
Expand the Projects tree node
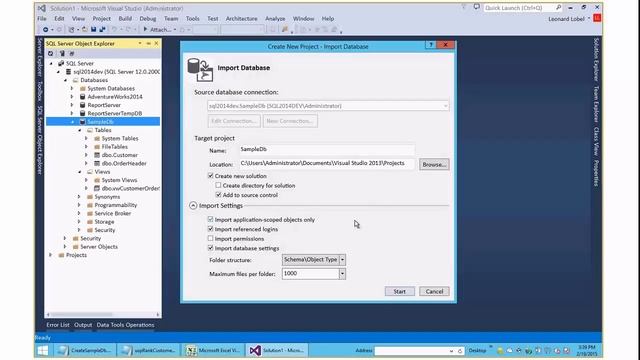click(51, 255)
